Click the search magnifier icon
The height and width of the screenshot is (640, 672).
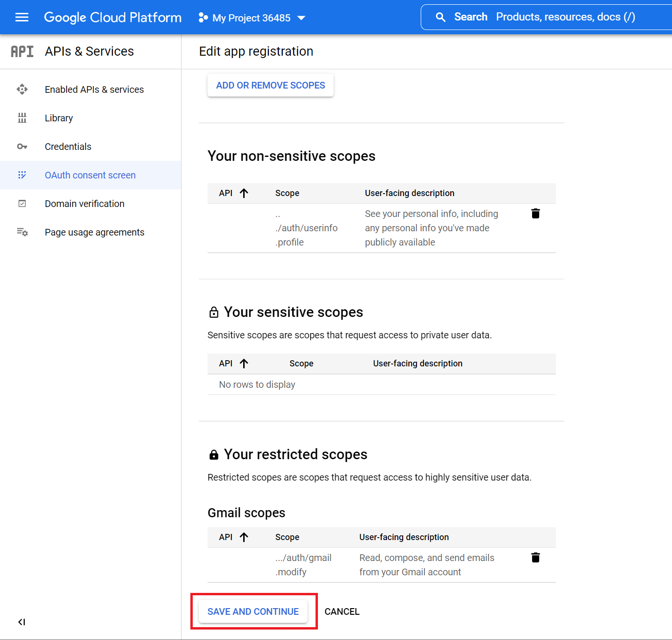(441, 17)
